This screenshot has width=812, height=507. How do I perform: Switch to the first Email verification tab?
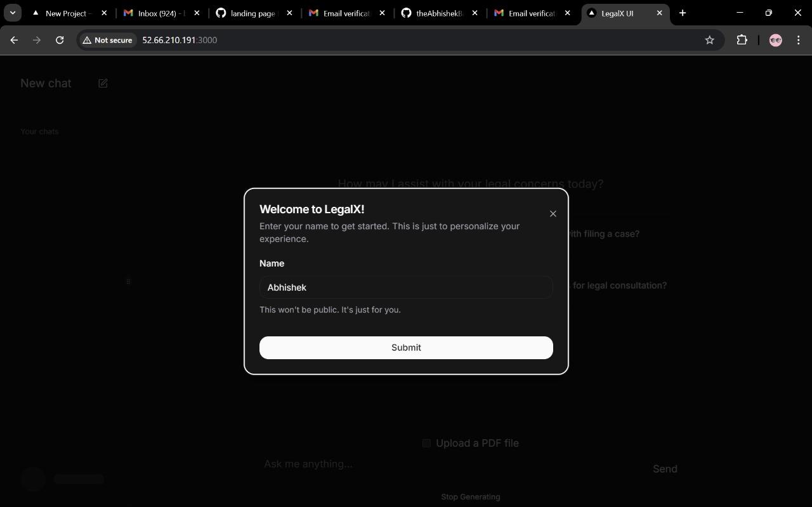tap(346, 13)
